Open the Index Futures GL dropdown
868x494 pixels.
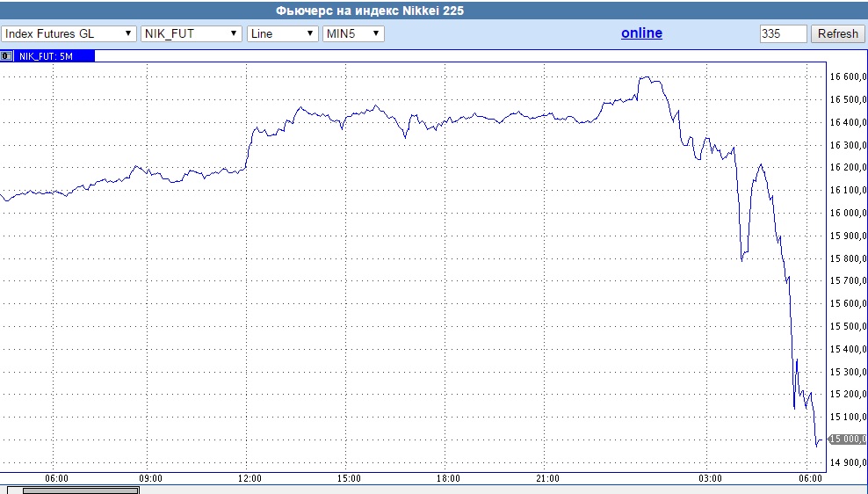pyautogui.click(x=69, y=33)
